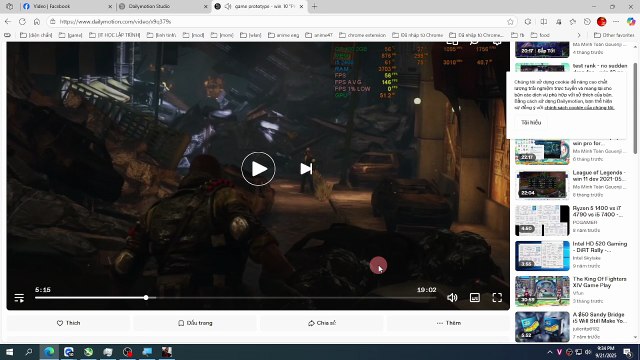Toggle split screen view icon

point(544,22)
